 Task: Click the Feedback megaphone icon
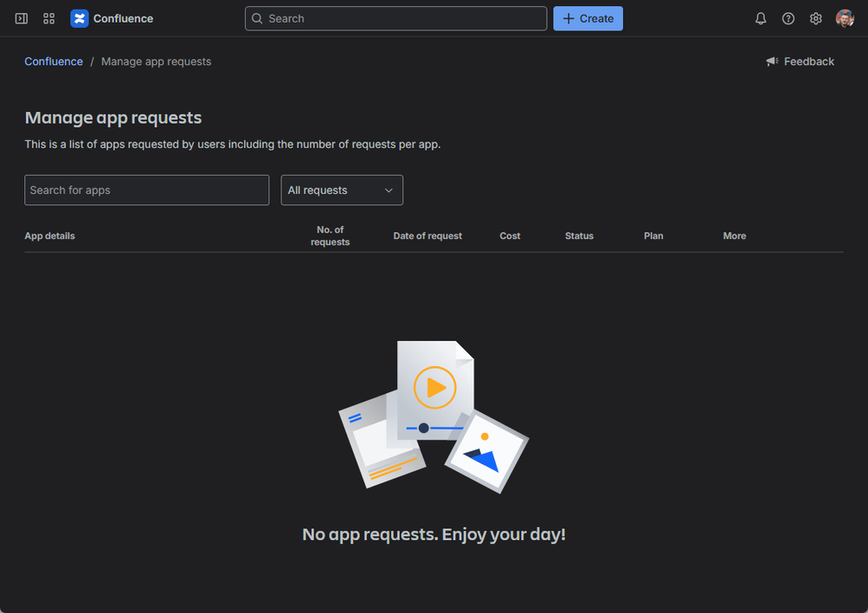772,62
